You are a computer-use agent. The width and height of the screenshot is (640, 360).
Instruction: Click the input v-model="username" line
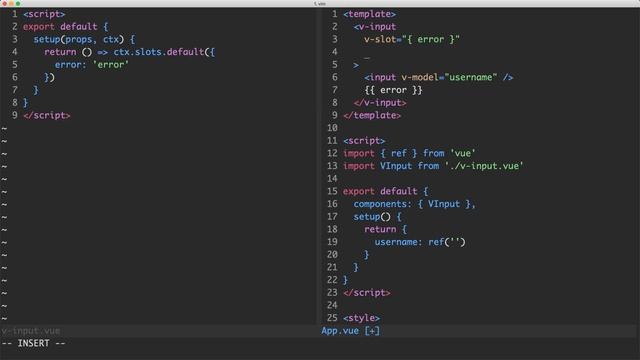439,78
